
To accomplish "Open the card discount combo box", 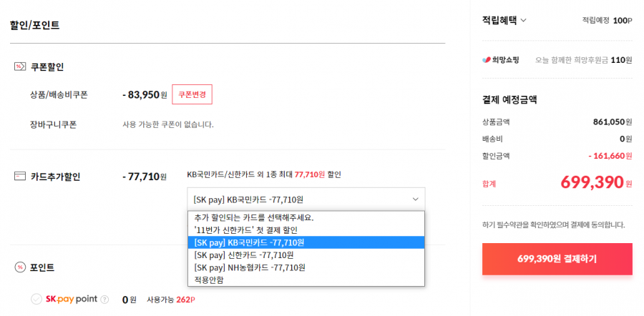I will (x=306, y=199).
